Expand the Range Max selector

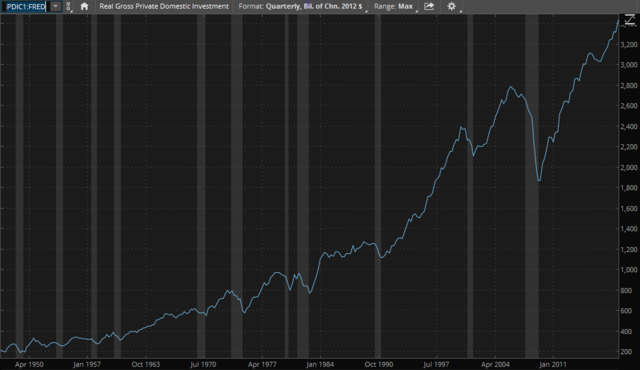coord(393,7)
